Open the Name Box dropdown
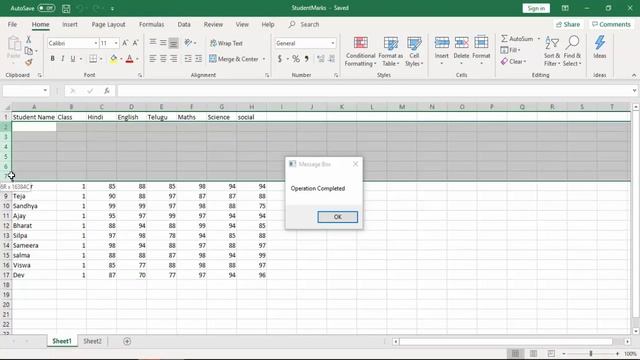640x360 pixels. click(x=45, y=91)
